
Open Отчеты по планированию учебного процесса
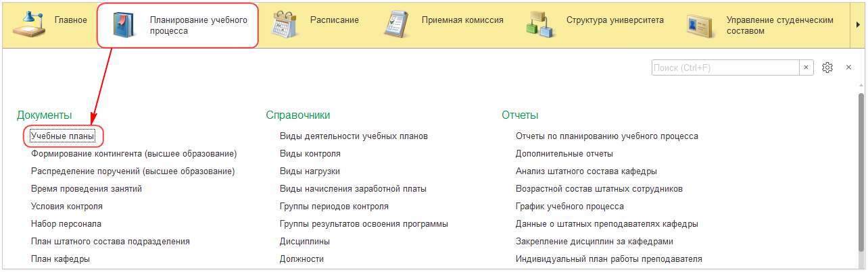[x=607, y=136]
